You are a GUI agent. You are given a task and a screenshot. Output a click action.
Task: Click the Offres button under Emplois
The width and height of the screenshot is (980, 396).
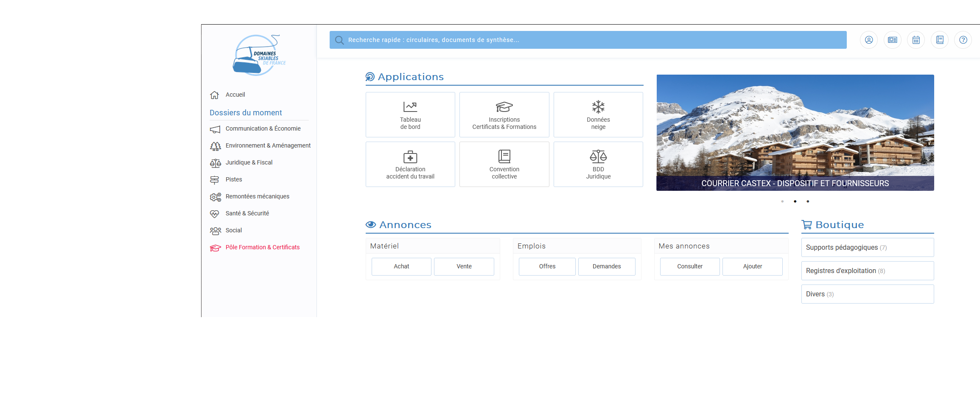[x=547, y=266]
